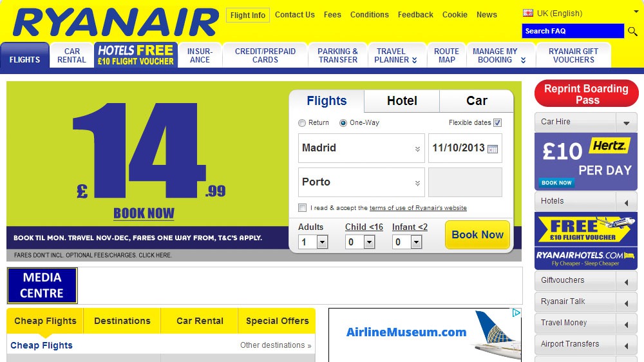Open the Feedback link

pos(415,15)
